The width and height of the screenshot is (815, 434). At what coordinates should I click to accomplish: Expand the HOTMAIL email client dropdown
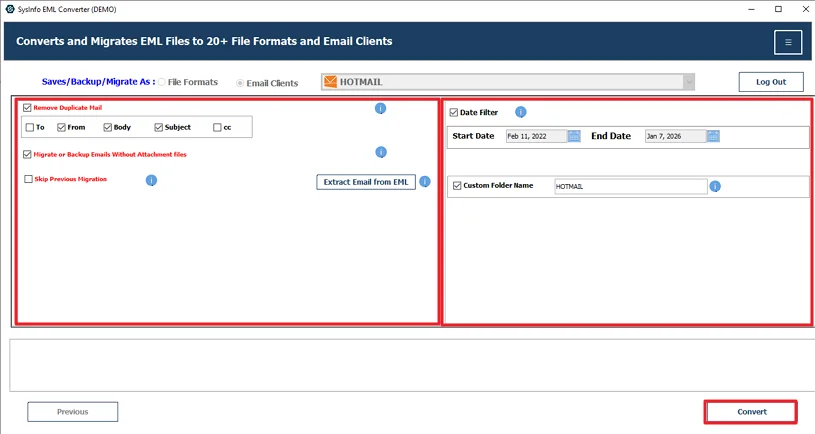pyautogui.click(x=689, y=82)
